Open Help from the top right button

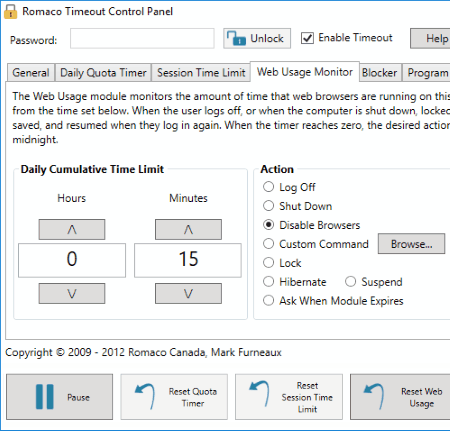pos(431,39)
